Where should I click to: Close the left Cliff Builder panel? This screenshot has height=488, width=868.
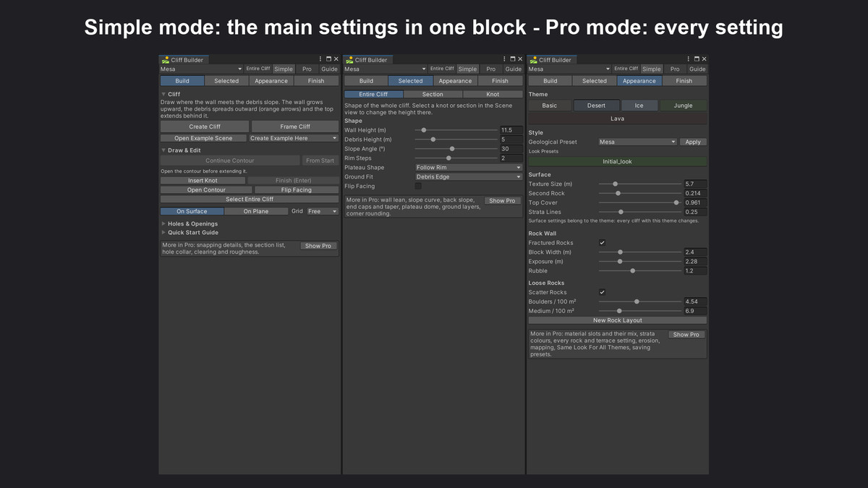[x=336, y=59]
